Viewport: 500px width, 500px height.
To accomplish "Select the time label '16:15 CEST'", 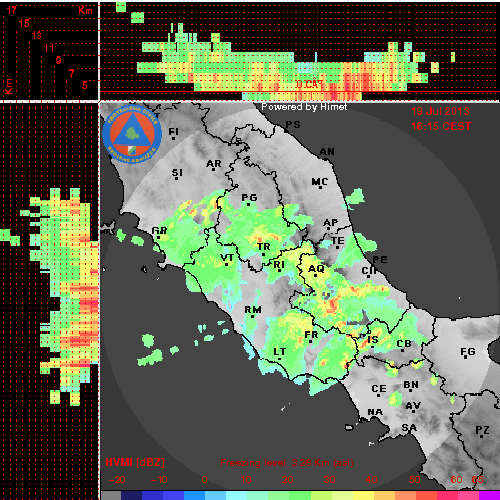I will [x=441, y=126].
